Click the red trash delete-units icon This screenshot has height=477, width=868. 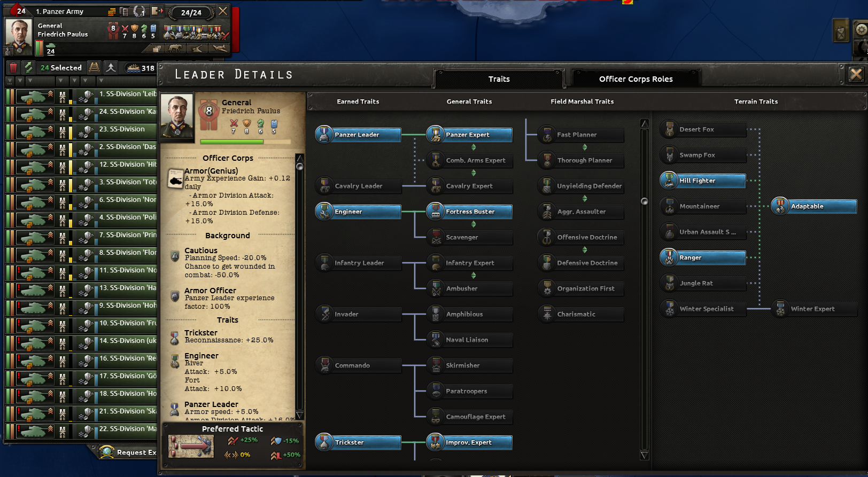(x=13, y=67)
